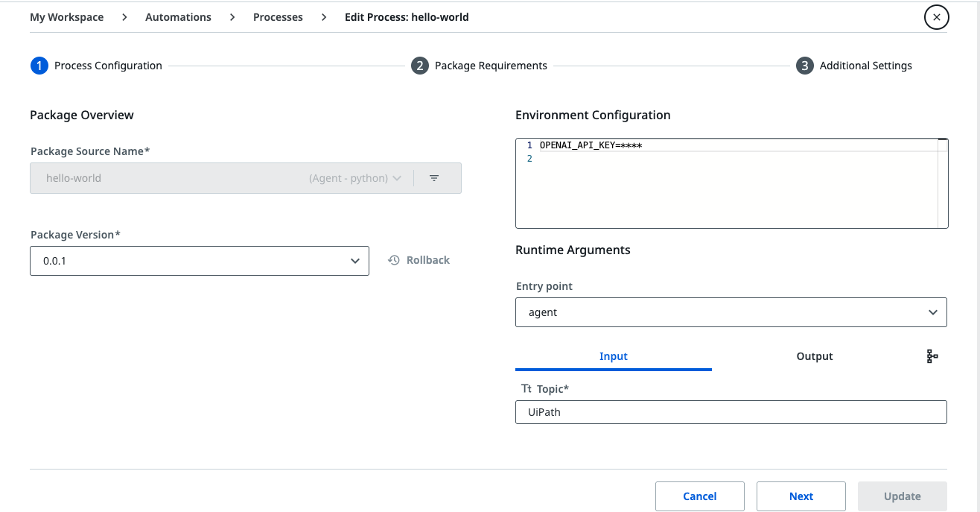Screen dimensions: 980x512
Task: Switch to the Input tab
Action: coord(614,356)
